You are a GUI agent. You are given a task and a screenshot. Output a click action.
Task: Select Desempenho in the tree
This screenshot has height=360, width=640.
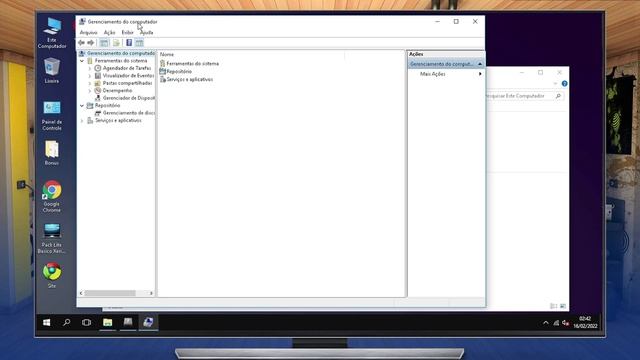(117, 91)
